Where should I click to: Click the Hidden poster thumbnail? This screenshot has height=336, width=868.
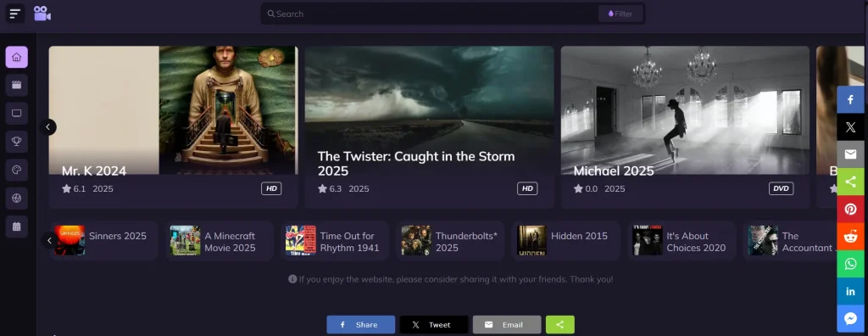pos(531,241)
